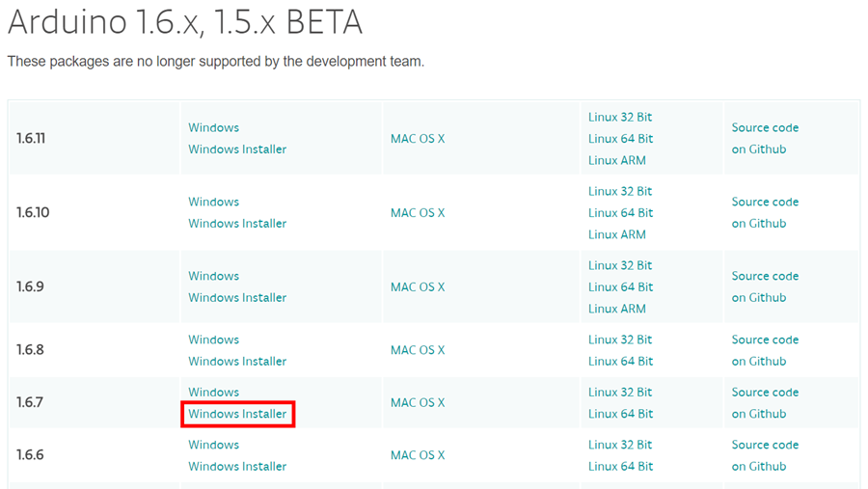Screen dimensions: 868x489
Task: Open the Windows Installer link for 1.6.11
Action: point(237,149)
